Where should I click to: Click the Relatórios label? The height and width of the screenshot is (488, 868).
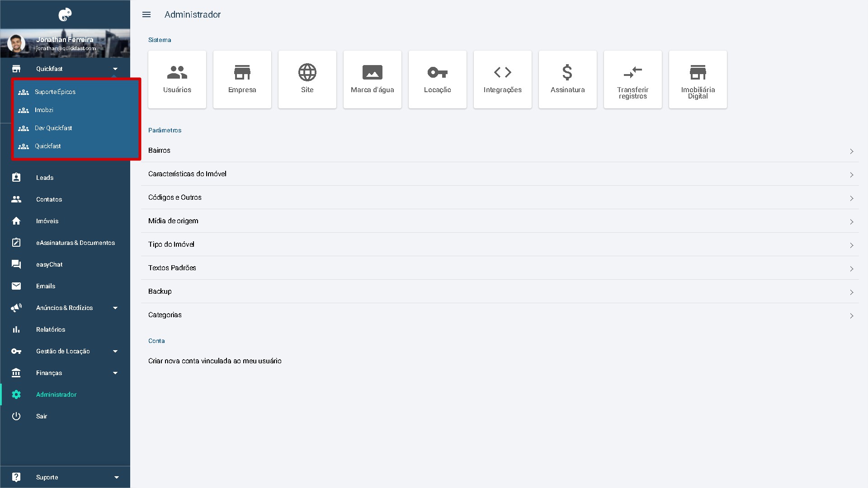(x=51, y=329)
